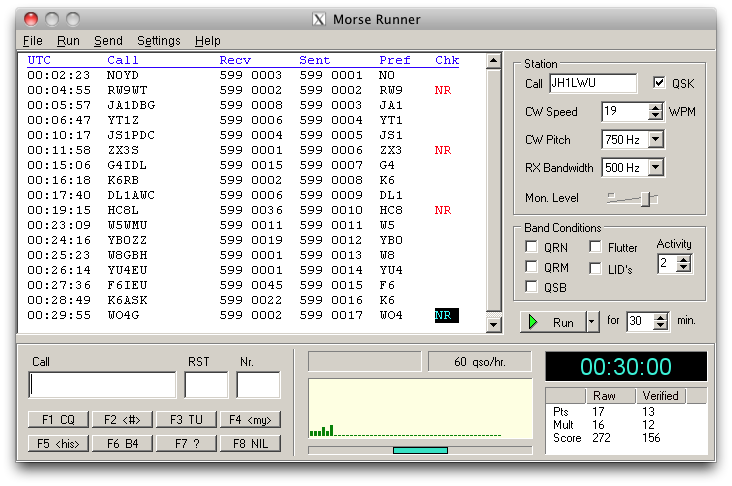Decrease CW Speed with down arrow

point(655,115)
